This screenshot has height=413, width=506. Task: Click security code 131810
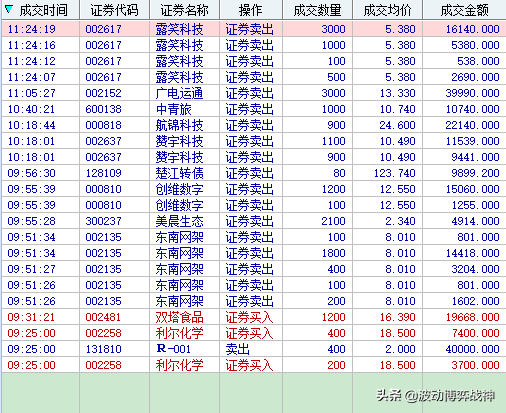(x=103, y=349)
